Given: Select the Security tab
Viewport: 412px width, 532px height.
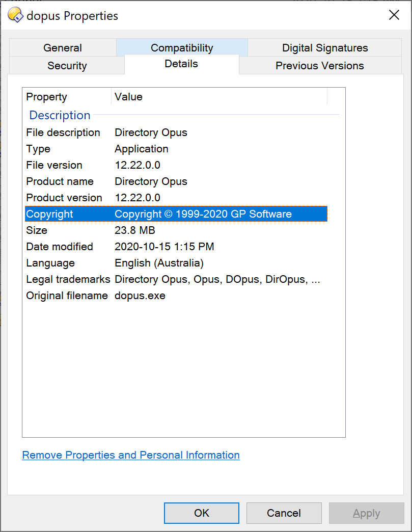Looking at the screenshot, I should pos(67,66).
